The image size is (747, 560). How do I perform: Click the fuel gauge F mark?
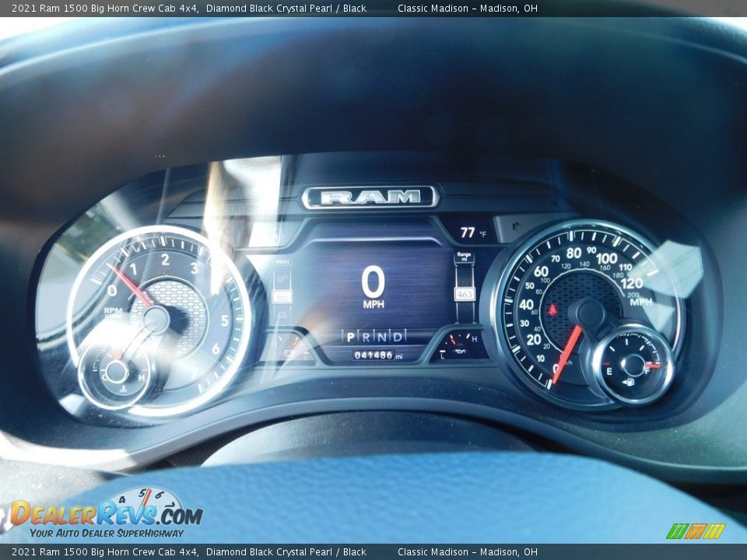click(647, 371)
